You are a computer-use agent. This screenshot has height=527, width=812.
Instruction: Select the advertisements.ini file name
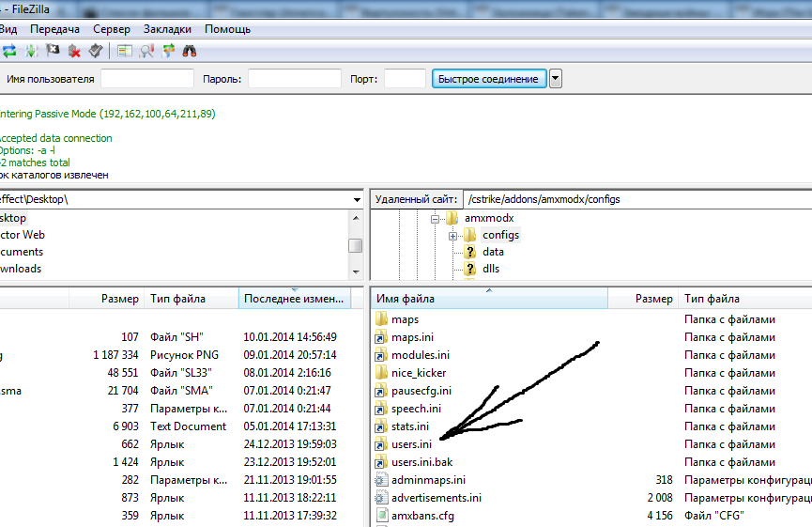click(436, 498)
